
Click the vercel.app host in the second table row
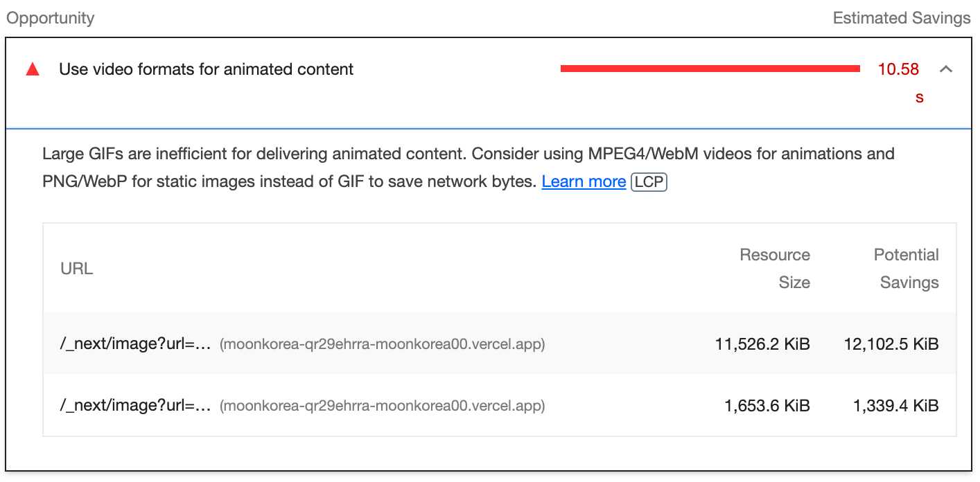(x=382, y=407)
